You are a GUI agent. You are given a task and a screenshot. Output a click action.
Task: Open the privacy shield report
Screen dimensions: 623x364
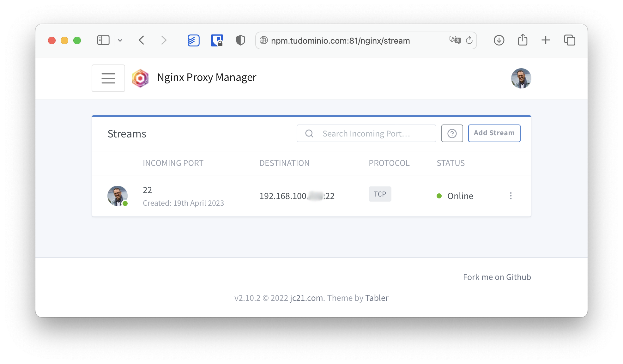click(240, 40)
